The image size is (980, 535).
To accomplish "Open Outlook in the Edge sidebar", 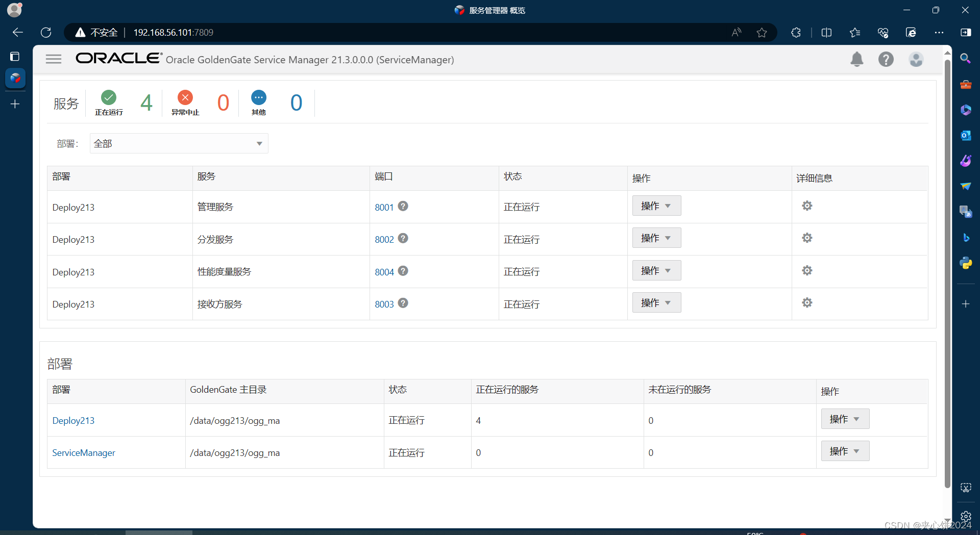I will pos(966,135).
